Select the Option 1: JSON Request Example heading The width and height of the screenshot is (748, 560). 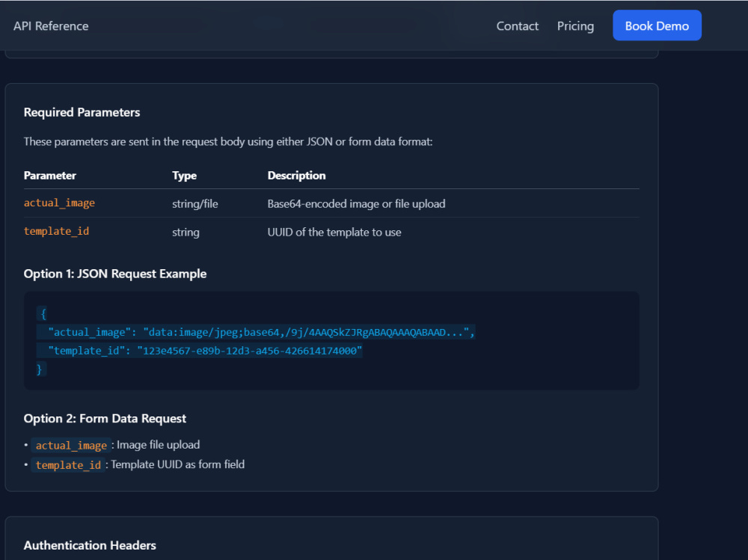[x=115, y=274]
